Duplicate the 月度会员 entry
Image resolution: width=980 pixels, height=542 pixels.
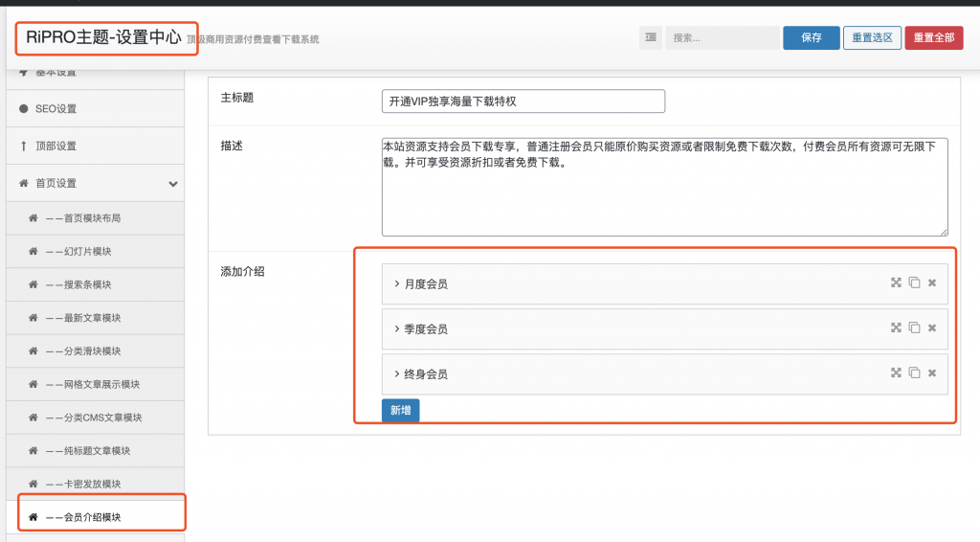(914, 282)
